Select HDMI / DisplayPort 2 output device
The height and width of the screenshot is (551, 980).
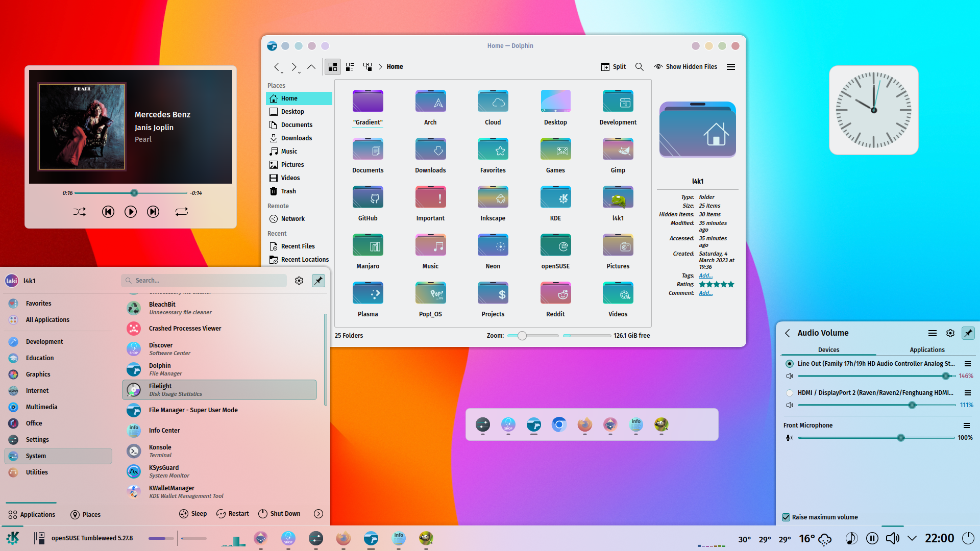[790, 393]
